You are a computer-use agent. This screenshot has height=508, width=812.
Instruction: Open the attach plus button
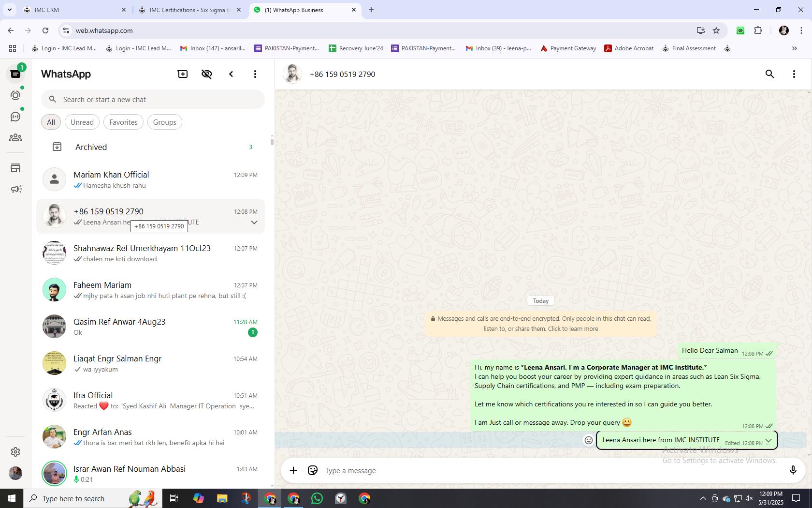pos(293,470)
